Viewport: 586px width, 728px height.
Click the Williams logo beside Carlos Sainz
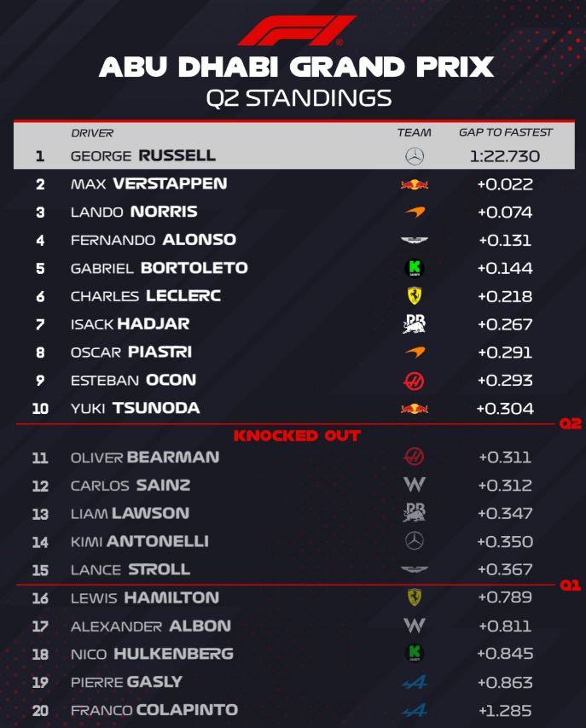tap(415, 485)
